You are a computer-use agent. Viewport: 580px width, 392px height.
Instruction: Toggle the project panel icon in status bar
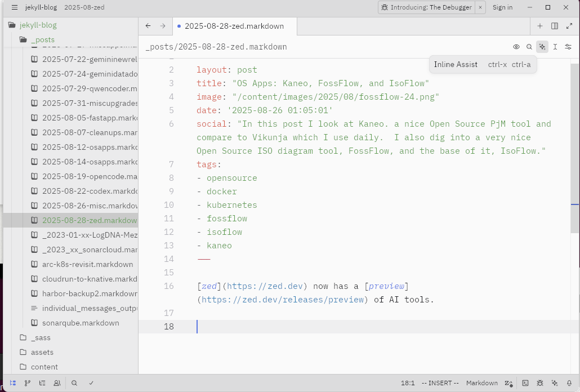13,383
